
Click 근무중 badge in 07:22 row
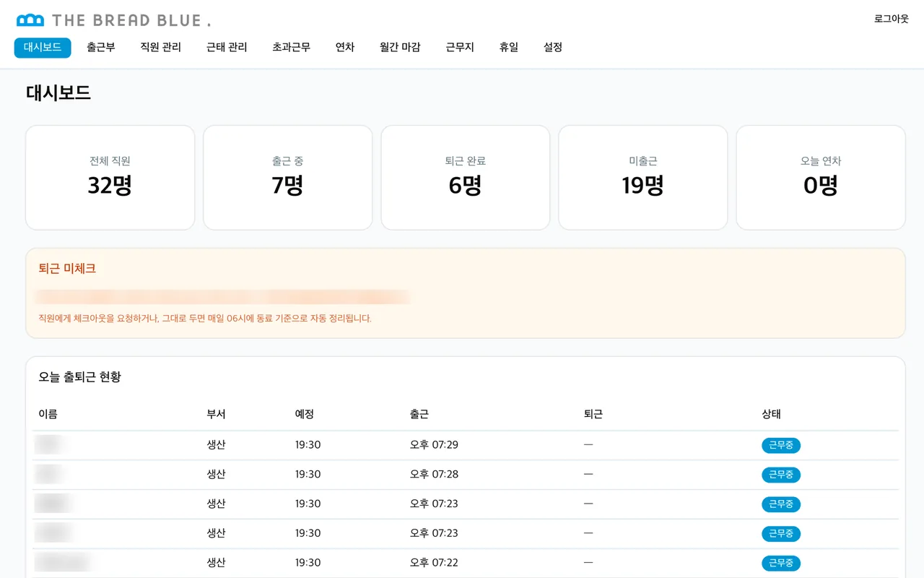(781, 563)
